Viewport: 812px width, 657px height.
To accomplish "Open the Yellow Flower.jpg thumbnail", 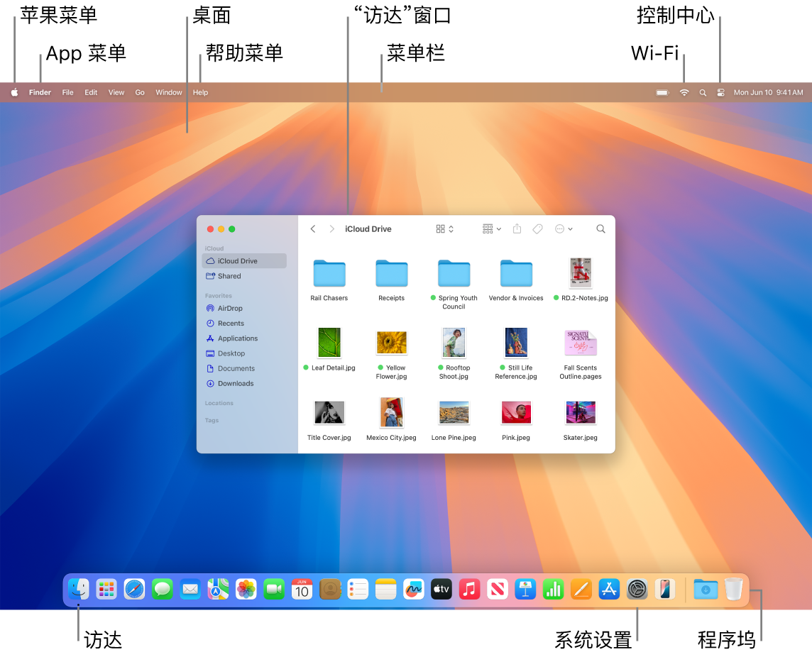I will (x=391, y=343).
